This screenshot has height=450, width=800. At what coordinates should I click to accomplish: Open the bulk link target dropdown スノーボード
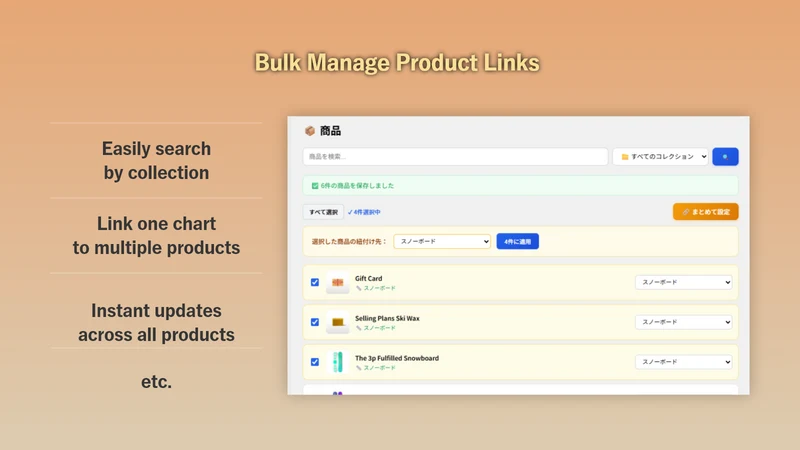442,241
